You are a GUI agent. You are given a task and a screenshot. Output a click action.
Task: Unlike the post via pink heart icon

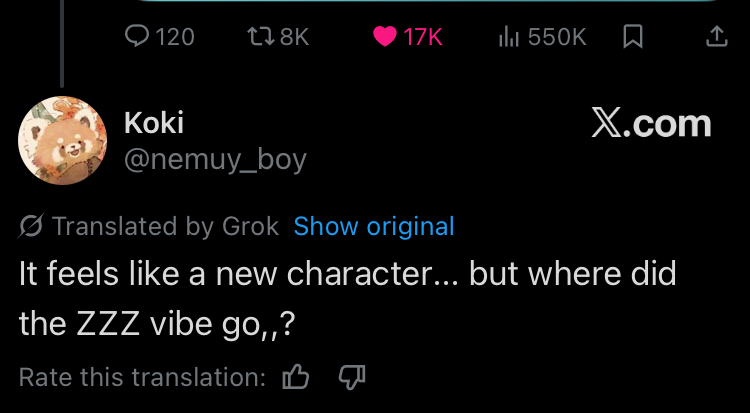384,37
